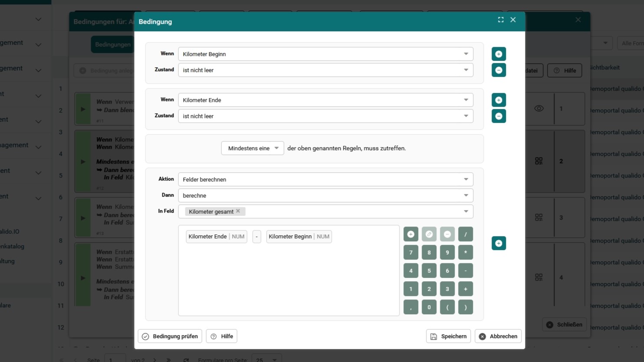Click keypad digit 8

pyautogui.click(x=429, y=252)
